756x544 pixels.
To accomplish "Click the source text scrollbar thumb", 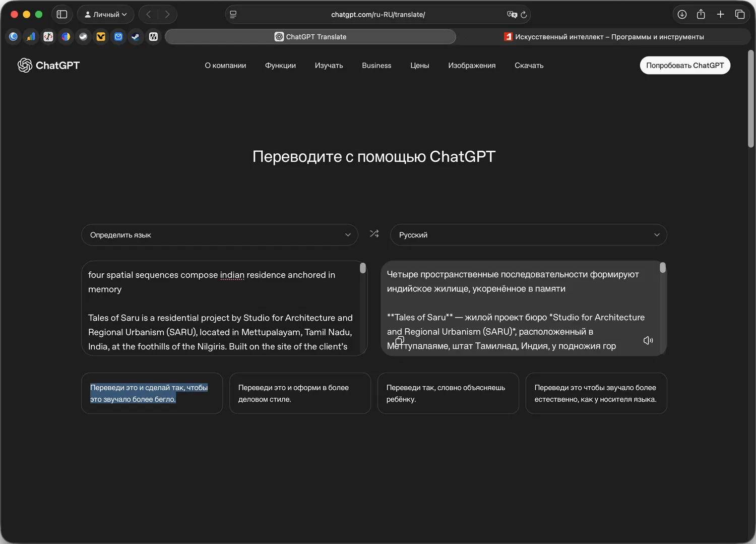I will click(363, 268).
